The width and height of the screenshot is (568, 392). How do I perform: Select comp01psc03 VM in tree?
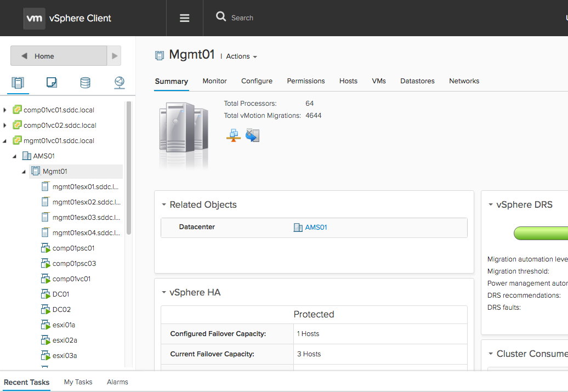[x=74, y=263]
